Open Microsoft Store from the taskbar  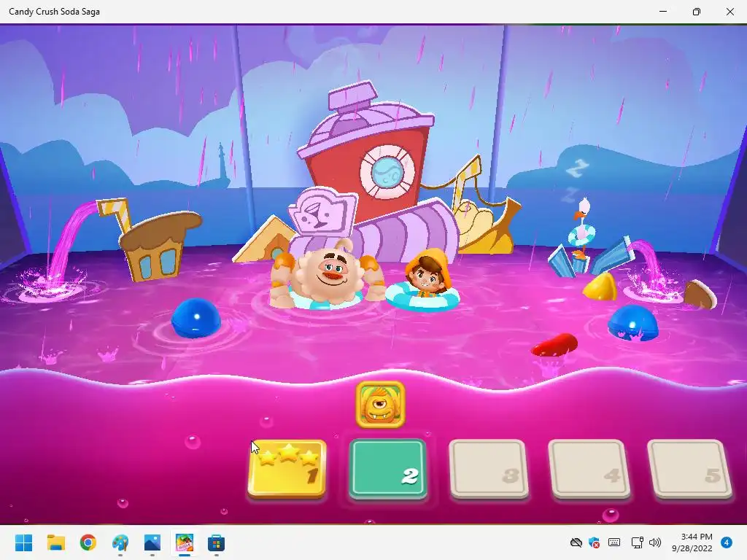click(x=216, y=542)
